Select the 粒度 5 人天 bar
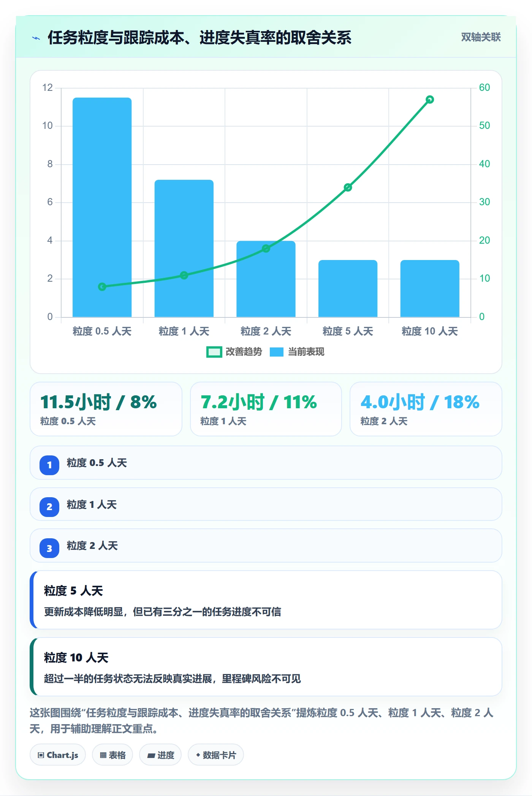The width and height of the screenshot is (532, 796). click(348, 289)
